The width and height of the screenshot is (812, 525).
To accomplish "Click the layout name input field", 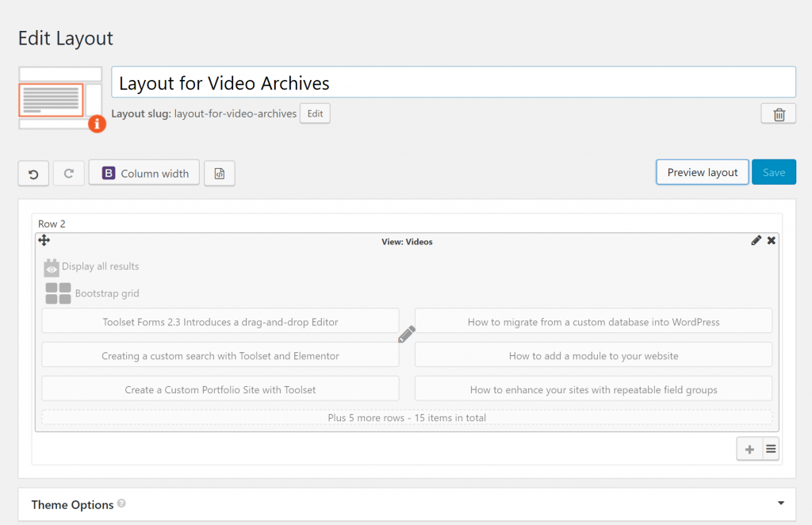I will [x=453, y=82].
